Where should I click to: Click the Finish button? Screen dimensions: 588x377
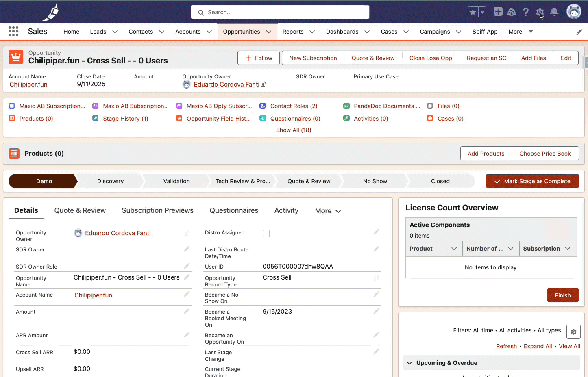pos(563,295)
